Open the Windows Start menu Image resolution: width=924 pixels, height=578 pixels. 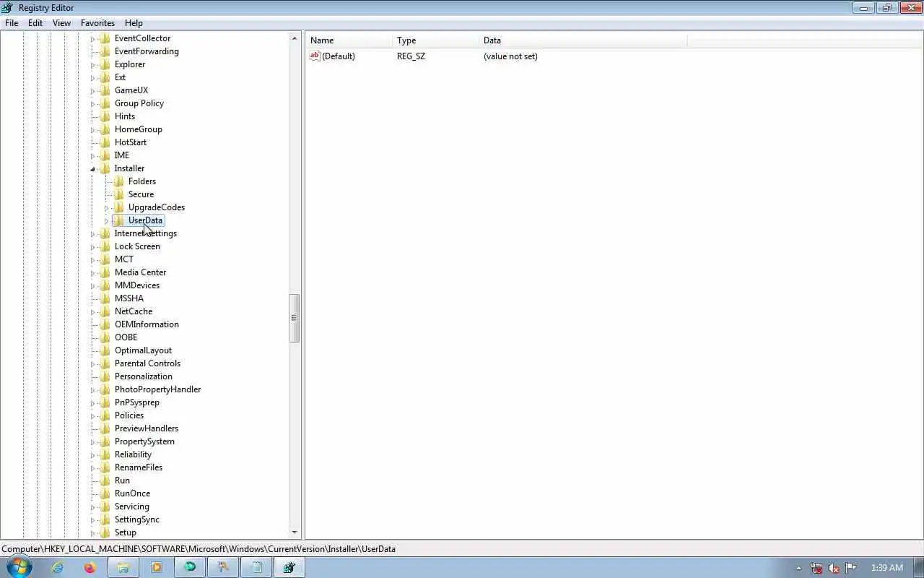coord(19,567)
